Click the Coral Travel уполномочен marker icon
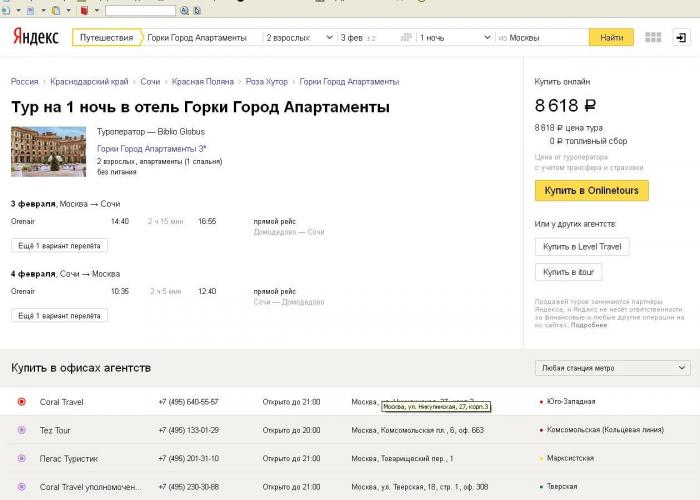Image resolution: width=700 pixels, height=500 pixels. pyautogui.click(x=21, y=487)
